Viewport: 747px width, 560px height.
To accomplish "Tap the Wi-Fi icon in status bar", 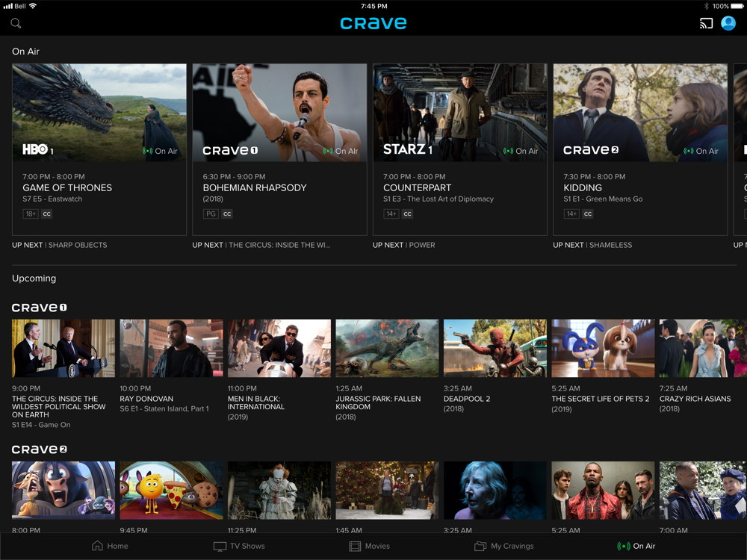I will tap(33, 6).
